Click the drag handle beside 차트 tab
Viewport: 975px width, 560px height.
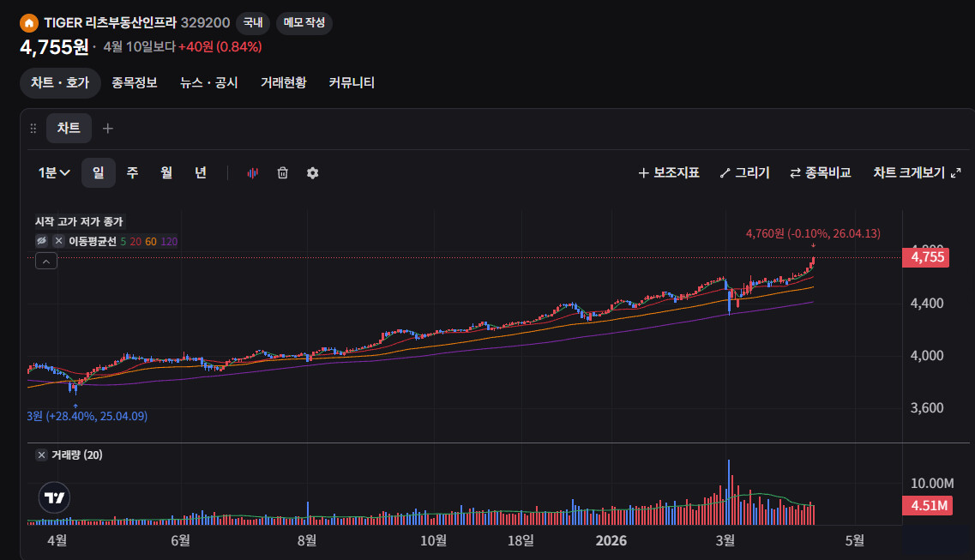(x=33, y=129)
